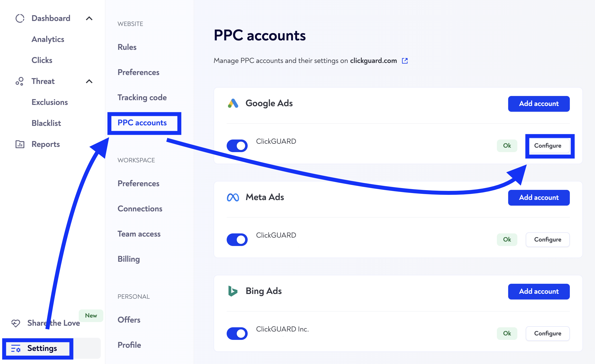
Task: Open Analytics in the sidebar
Action: coord(48,39)
